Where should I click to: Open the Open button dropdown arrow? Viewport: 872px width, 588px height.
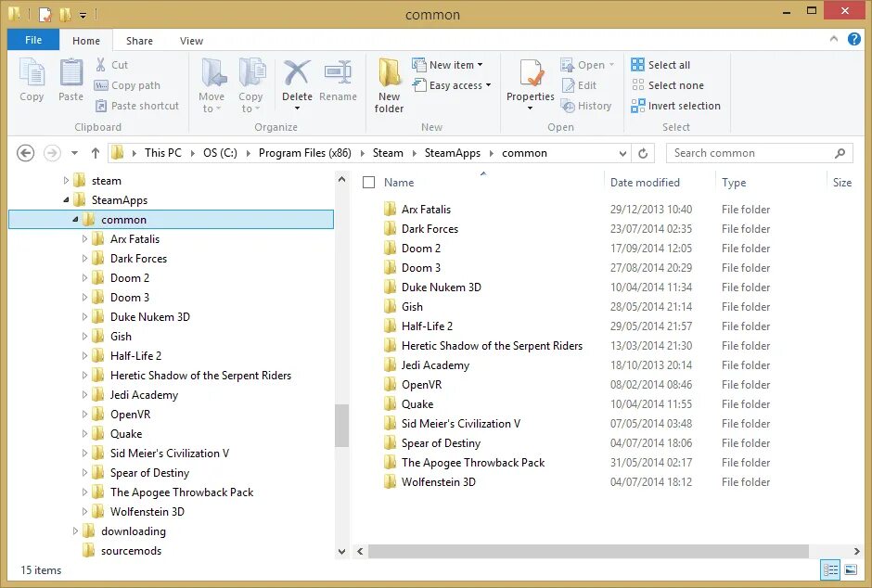tap(611, 65)
